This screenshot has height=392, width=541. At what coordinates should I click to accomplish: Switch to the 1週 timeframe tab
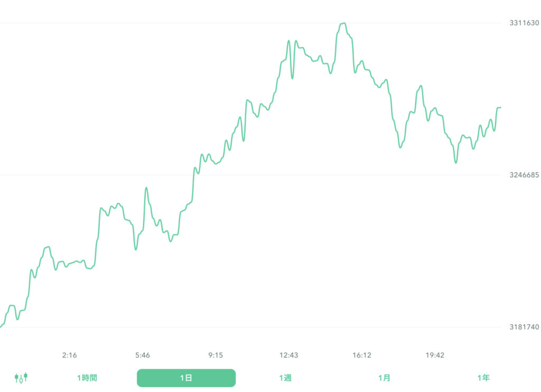click(286, 378)
